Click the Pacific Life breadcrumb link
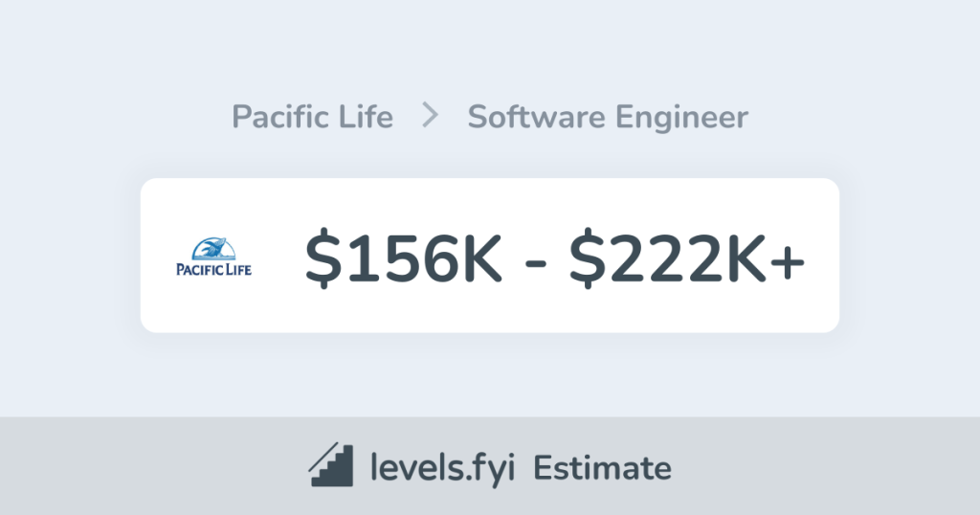980x515 pixels. tap(312, 118)
